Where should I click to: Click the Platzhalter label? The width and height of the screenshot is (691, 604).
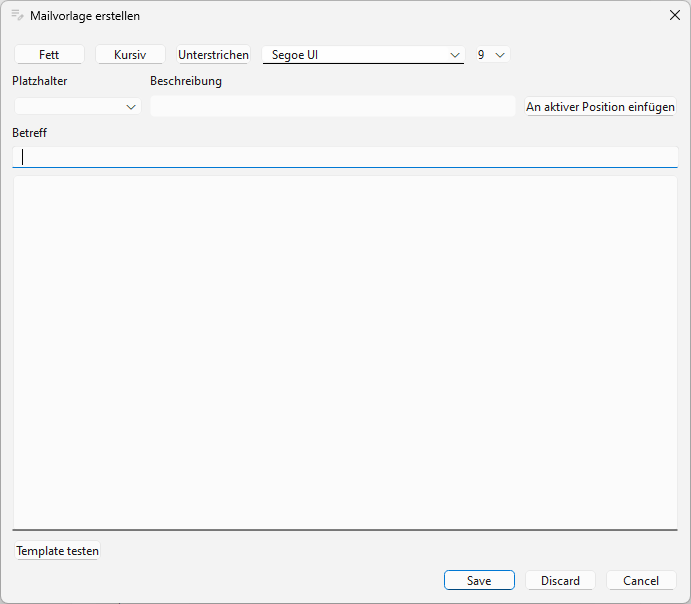tap(40, 81)
